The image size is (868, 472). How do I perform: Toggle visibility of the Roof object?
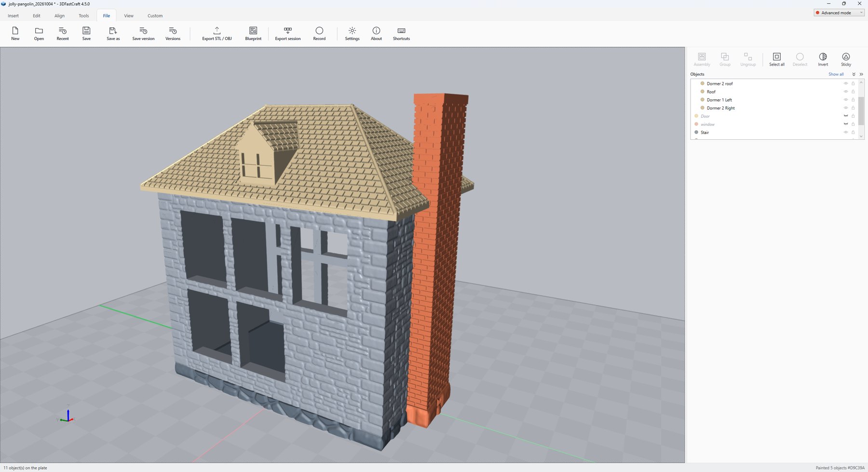click(845, 92)
